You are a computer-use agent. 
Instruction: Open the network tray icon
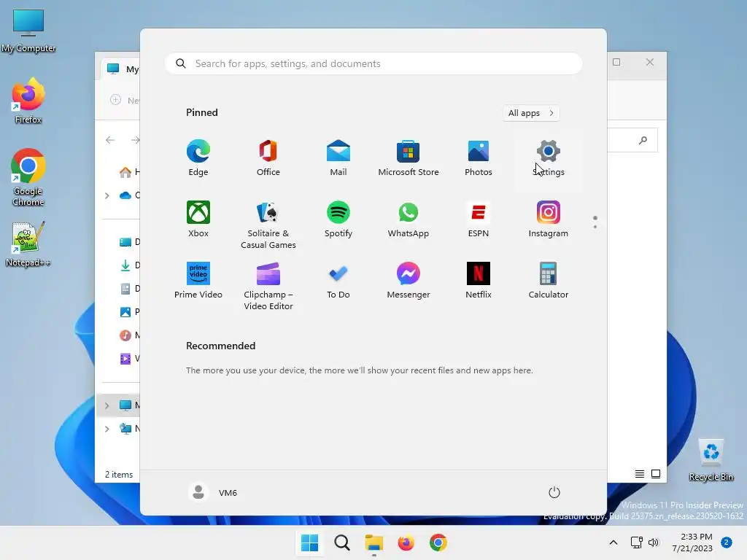[x=636, y=542]
